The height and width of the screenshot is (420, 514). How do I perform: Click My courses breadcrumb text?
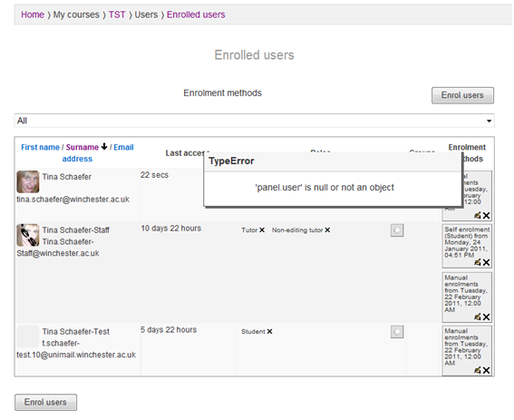[x=76, y=15]
